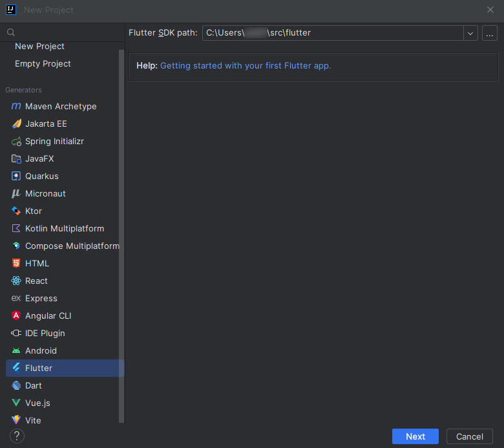Choose Android label
The image size is (504, 448).
[41, 350]
